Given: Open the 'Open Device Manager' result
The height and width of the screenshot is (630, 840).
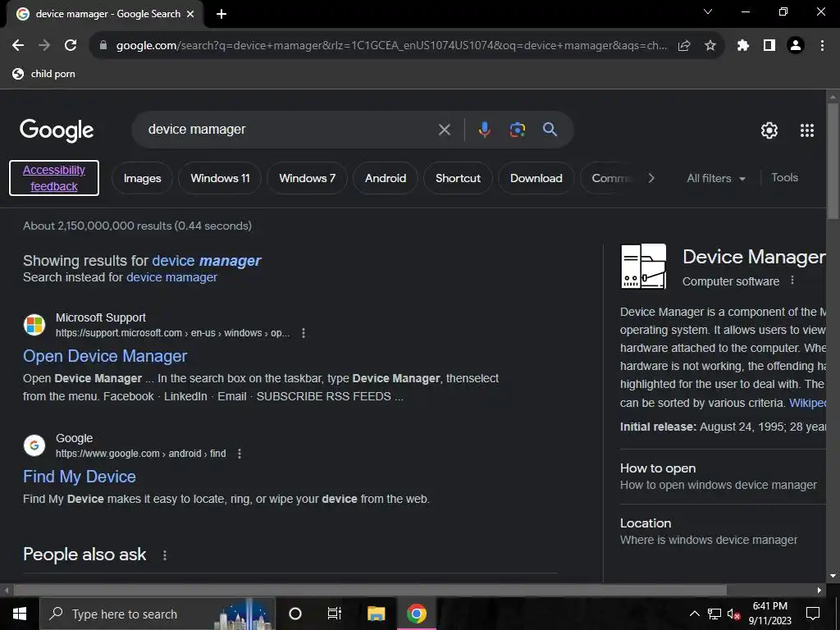Looking at the screenshot, I should [105, 356].
